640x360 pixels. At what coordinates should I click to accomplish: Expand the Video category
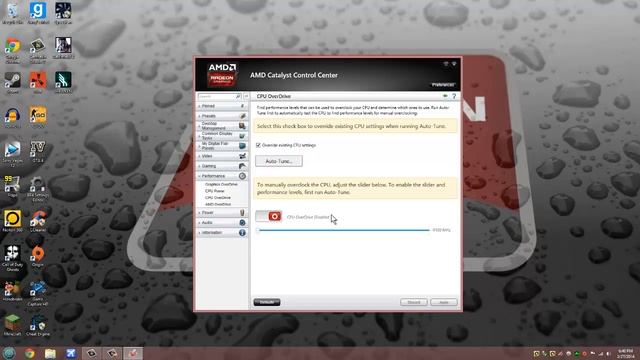click(x=222, y=156)
